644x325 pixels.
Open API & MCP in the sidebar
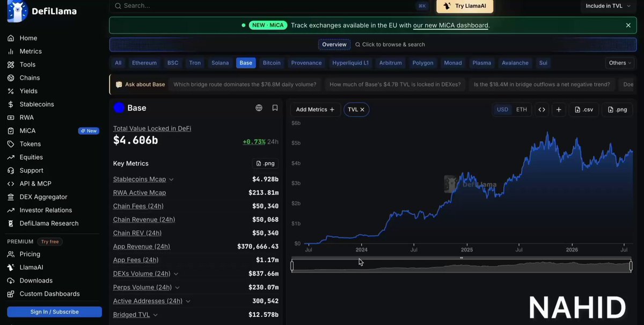point(35,184)
